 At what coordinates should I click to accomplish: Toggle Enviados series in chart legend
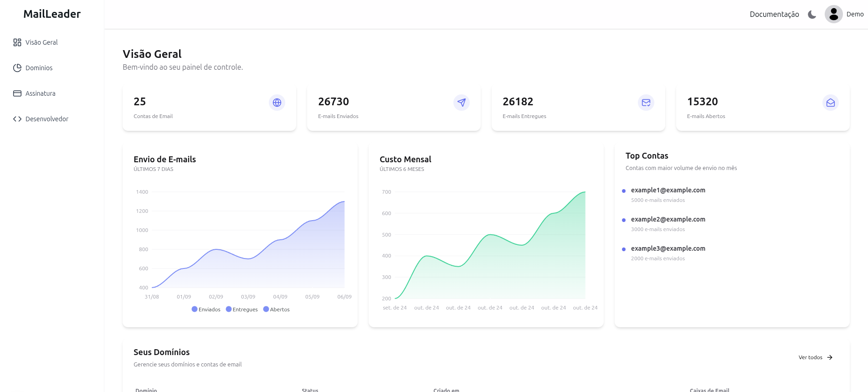click(206, 309)
